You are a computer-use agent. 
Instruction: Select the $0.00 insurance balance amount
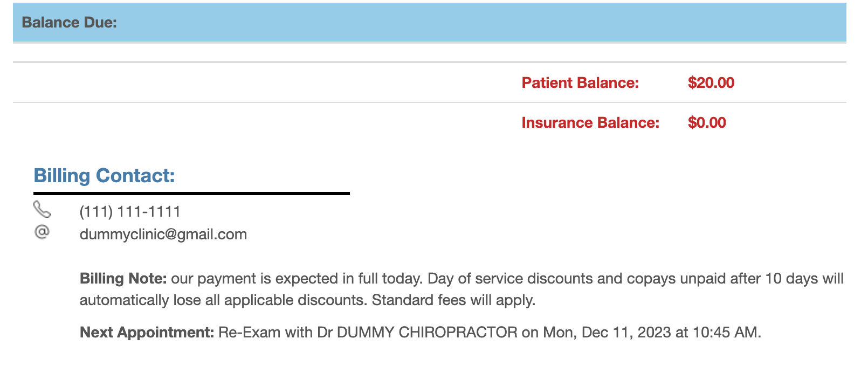[707, 122]
